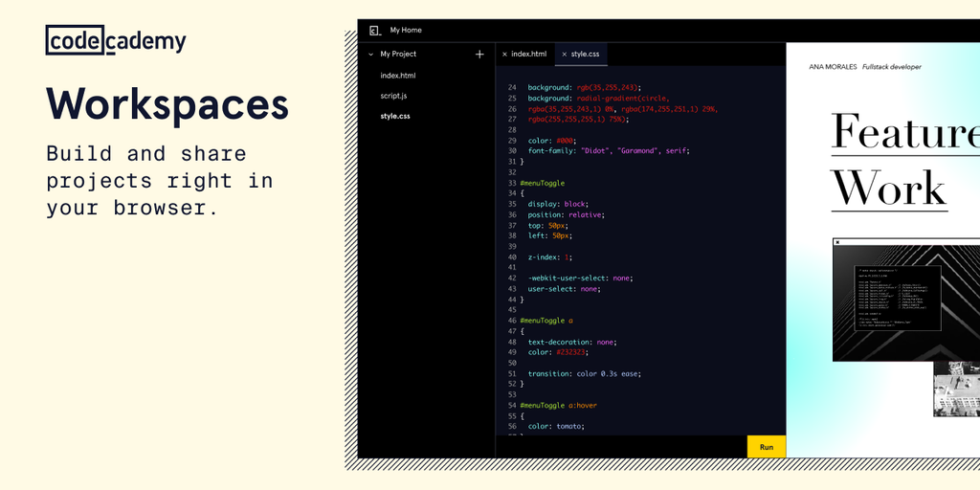Click the 'z-index: 1;' code line

coord(550,256)
